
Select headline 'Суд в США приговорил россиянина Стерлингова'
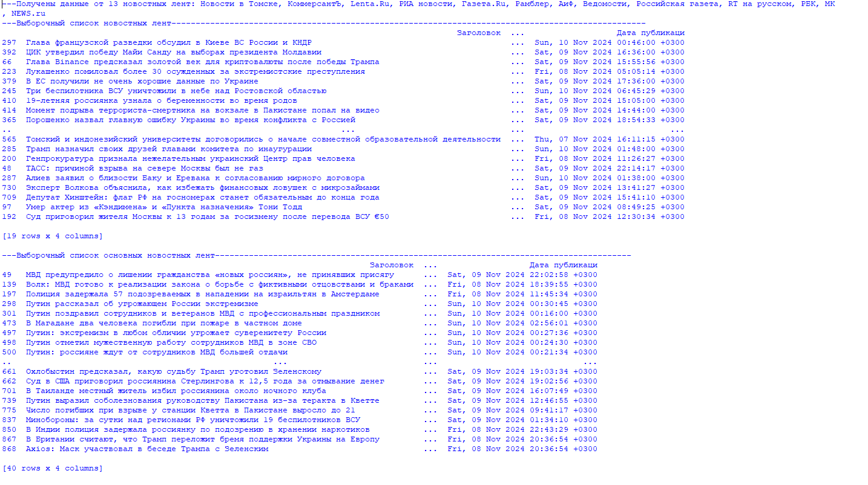point(205,381)
